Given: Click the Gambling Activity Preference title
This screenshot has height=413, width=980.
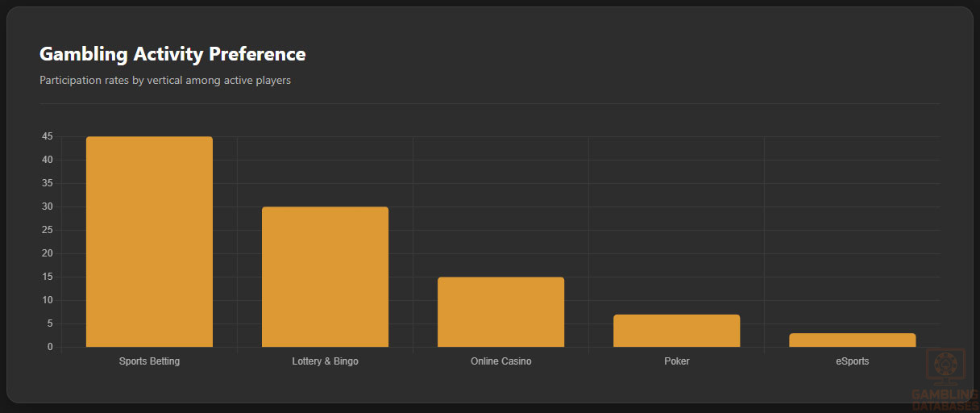Looking at the screenshot, I should click(x=172, y=54).
